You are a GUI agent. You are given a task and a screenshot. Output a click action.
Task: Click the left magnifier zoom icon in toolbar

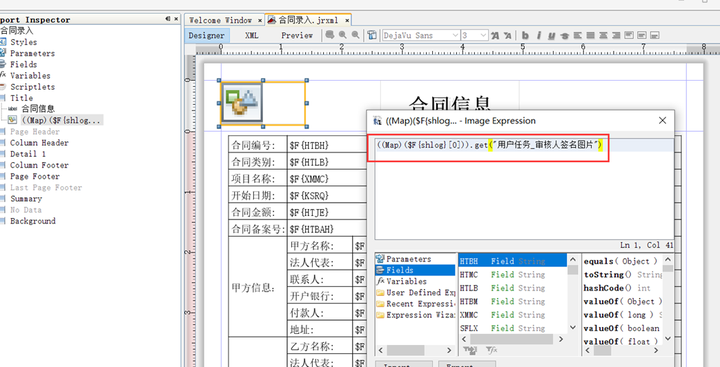(x=343, y=35)
